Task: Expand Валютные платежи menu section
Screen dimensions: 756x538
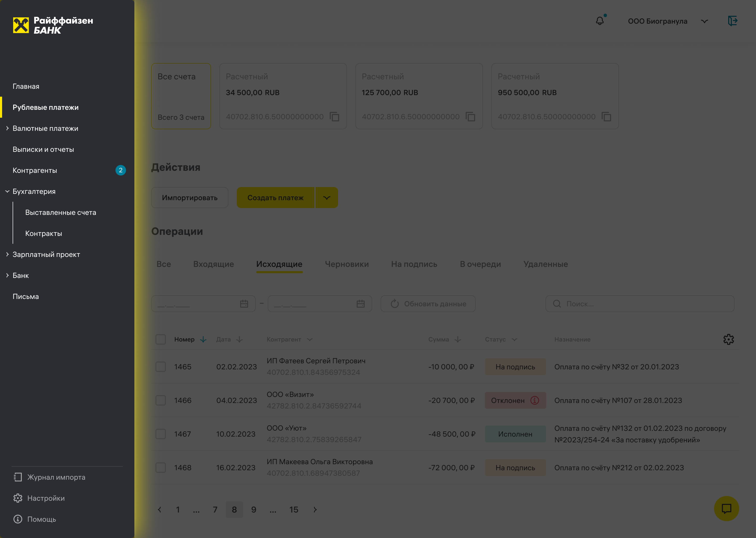Action: click(x=7, y=128)
